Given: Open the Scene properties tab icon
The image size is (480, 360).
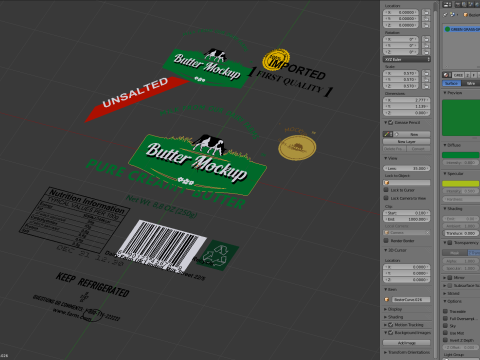Looking at the screenshot, I should click(x=471, y=4).
